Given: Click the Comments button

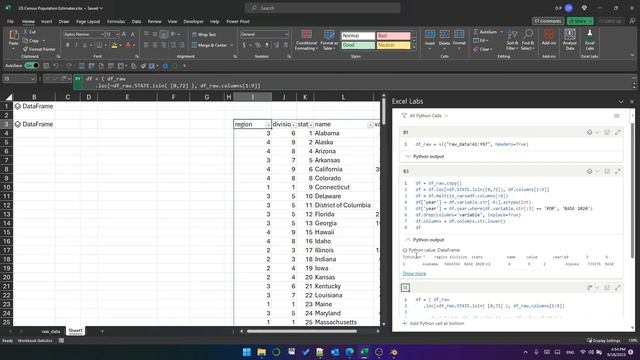Looking at the screenshot, I should (x=548, y=21).
